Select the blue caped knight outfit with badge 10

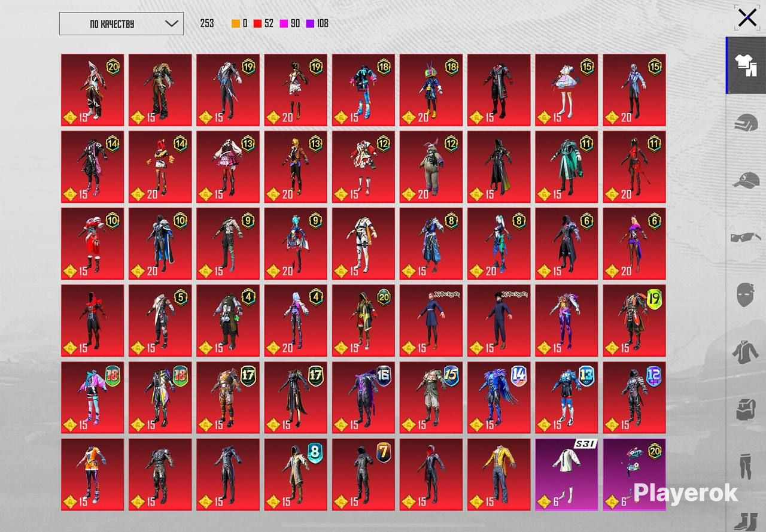(160, 244)
